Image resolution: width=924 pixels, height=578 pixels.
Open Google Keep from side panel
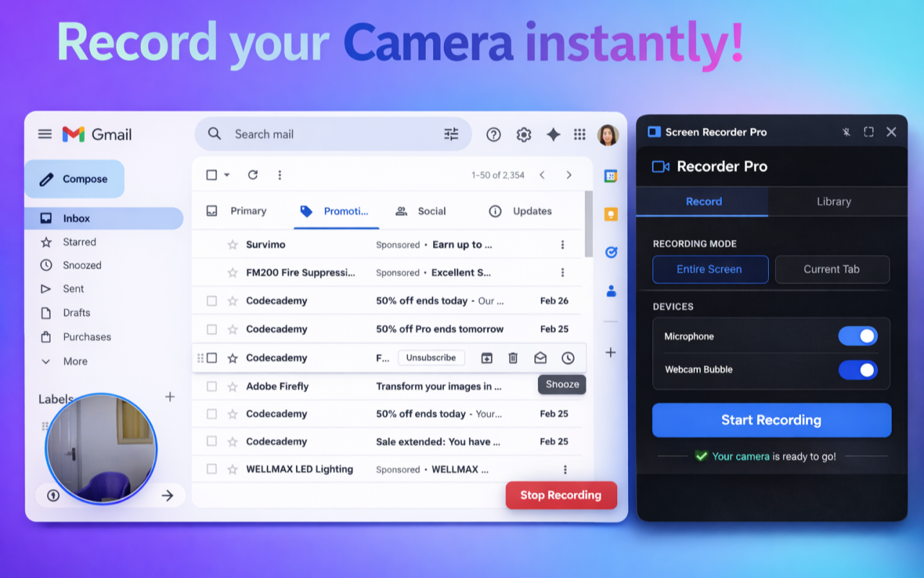[611, 214]
